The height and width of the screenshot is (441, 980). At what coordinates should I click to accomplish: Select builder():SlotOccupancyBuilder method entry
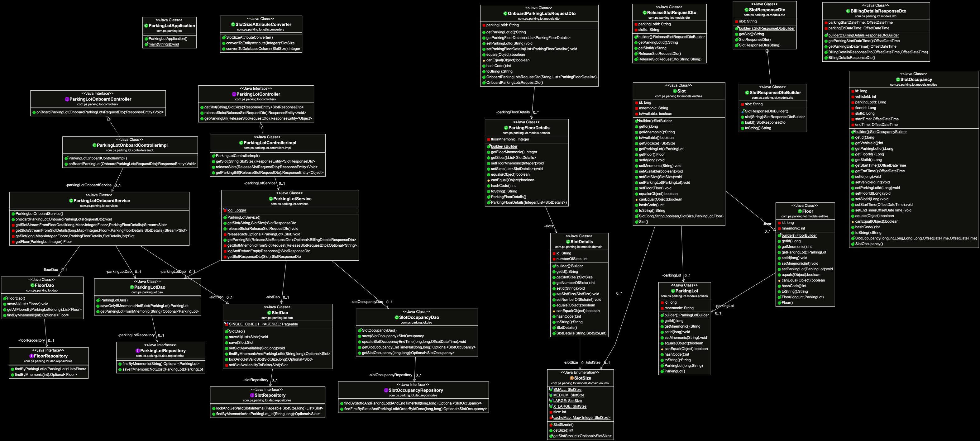tap(881, 132)
